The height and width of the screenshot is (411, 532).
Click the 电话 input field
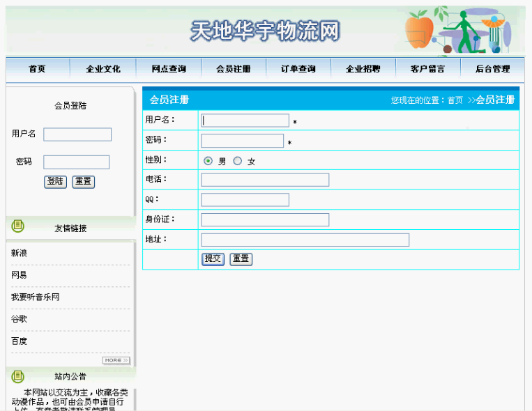(265, 180)
